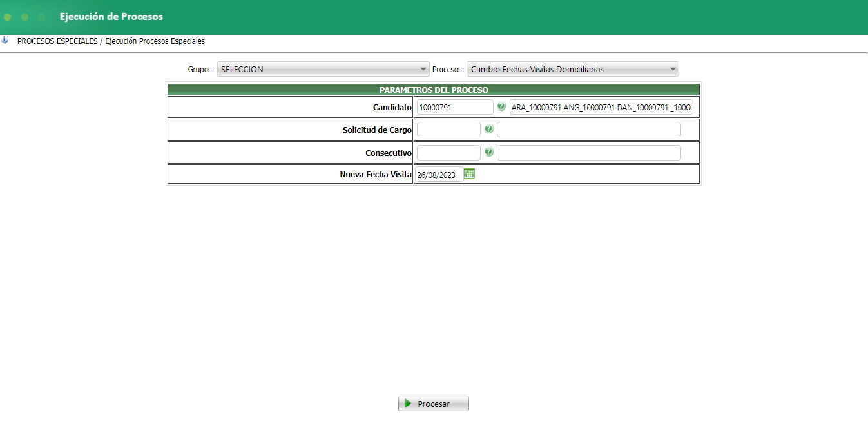Click the Procesar button
This screenshot has width=868, height=430.
click(x=434, y=404)
